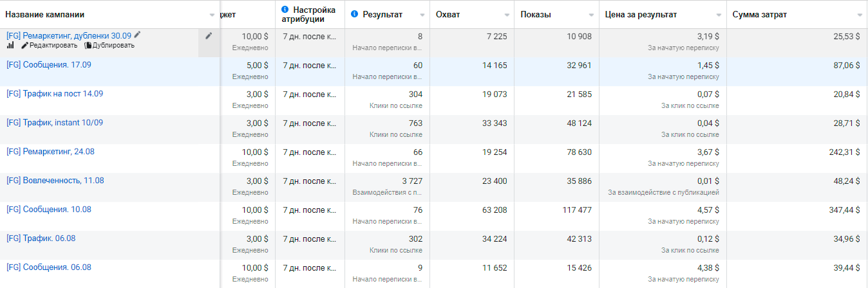Open charts icon under Ремаркетинг, дубленки campaign
The width and height of the screenshot is (868, 288).
pos(10,46)
